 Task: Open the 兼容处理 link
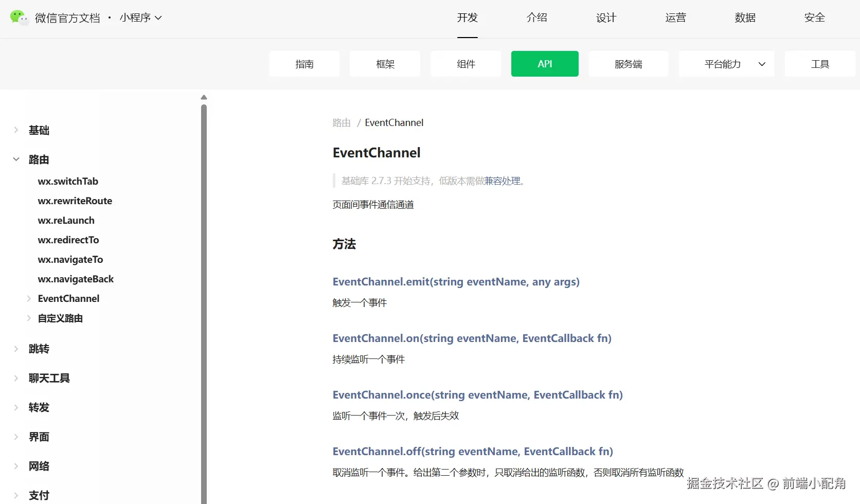click(502, 181)
